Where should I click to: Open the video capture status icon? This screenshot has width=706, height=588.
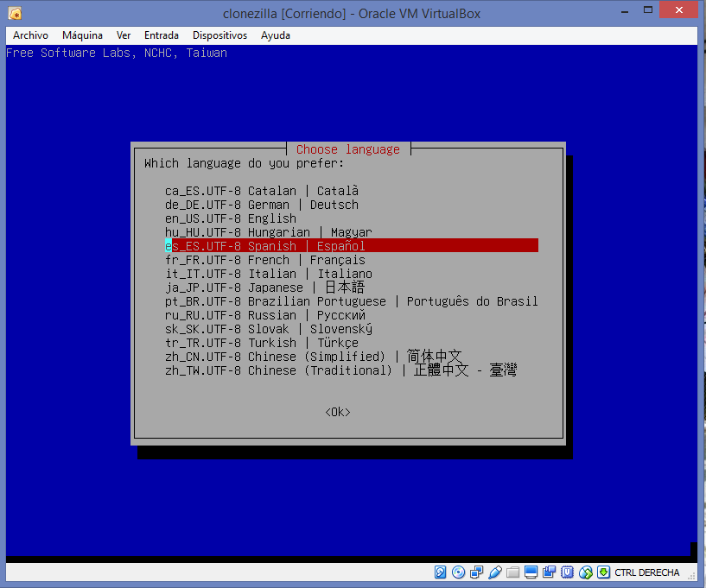549,572
